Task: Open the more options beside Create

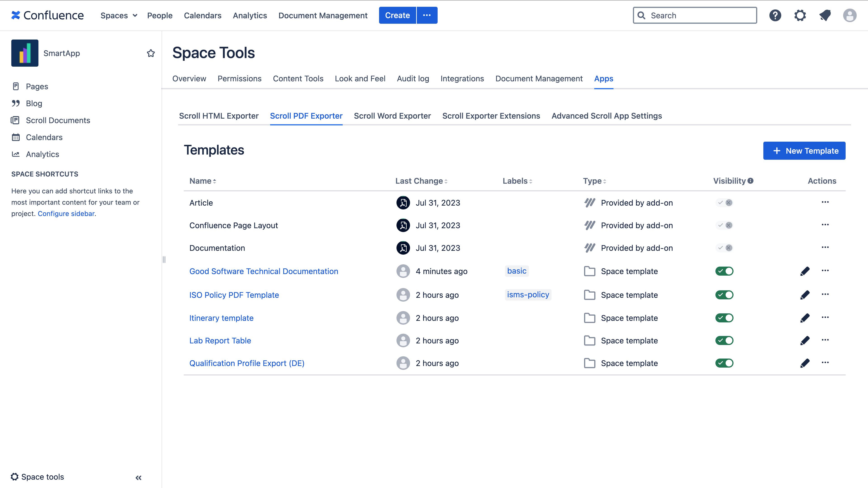Action: pyautogui.click(x=427, y=16)
